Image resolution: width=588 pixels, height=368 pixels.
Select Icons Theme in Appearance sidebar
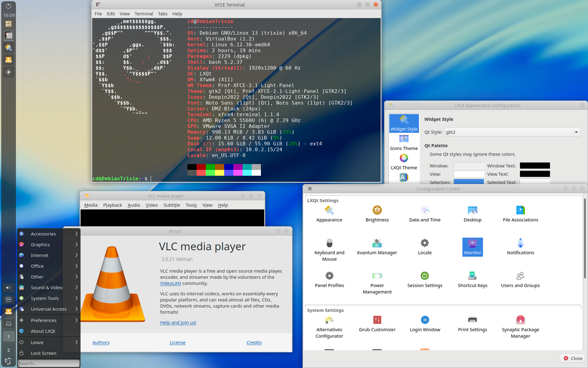pyautogui.click(x=404, y=143)
